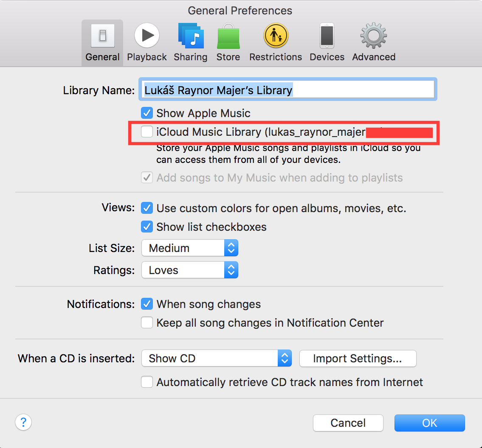
Task: Check Automatically retrieve CD track names
Action: click(x=147, y=382)
